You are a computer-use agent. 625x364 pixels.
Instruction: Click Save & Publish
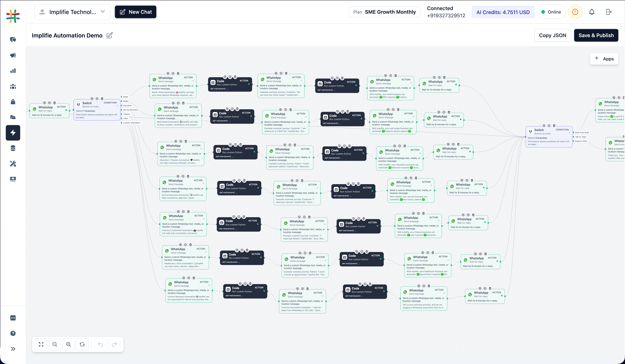[x=596, y=35]
